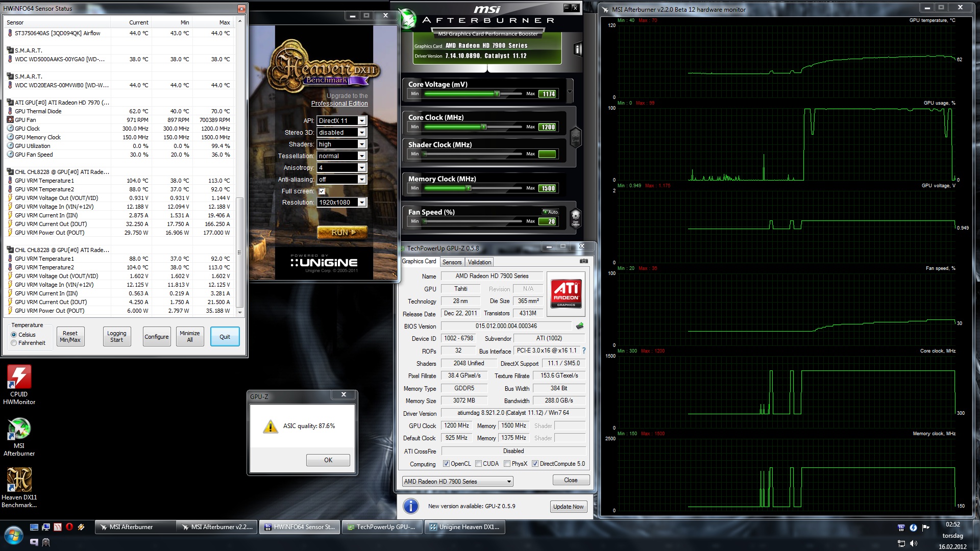Open the Windows Start orb

[14, 535]
